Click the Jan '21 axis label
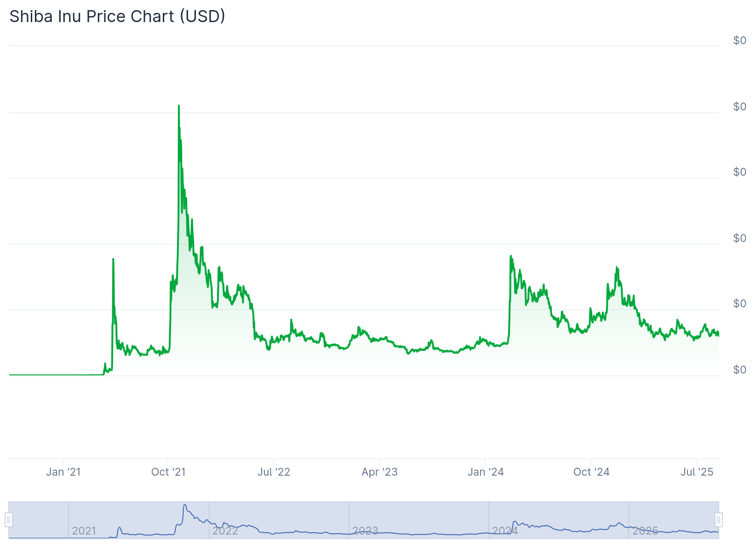 [x=63, y=472]
